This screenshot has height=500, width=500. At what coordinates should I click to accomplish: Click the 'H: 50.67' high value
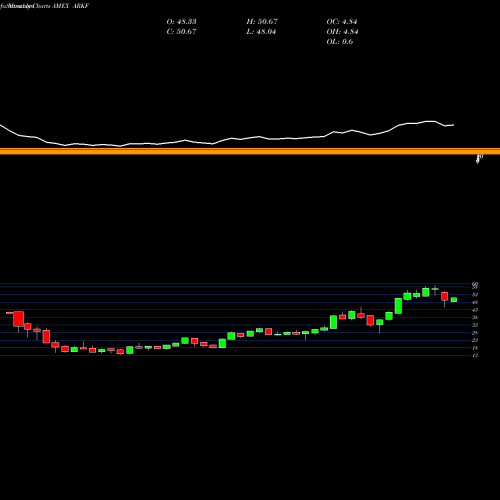[262, 22]
